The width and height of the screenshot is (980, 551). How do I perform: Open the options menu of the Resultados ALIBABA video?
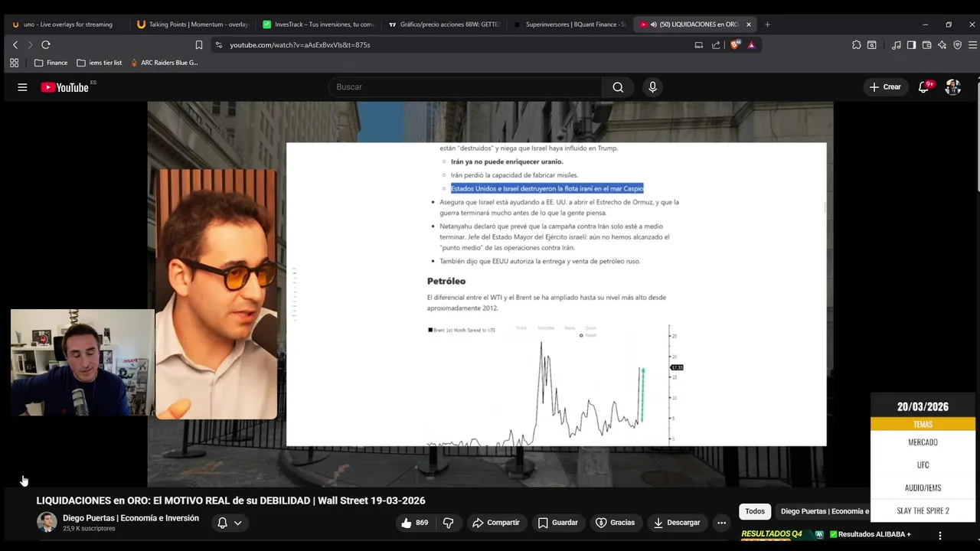click(x=940, y=536)
